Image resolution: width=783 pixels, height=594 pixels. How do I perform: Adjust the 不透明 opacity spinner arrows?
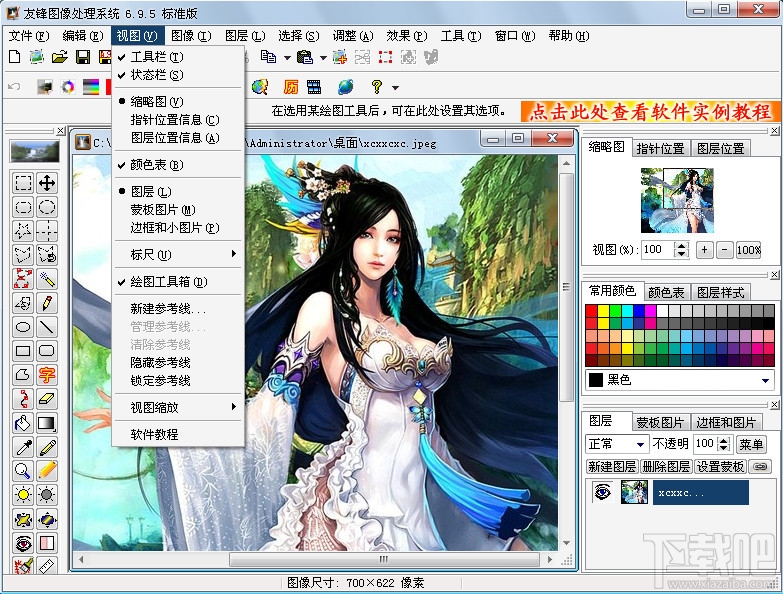[724, 444]
